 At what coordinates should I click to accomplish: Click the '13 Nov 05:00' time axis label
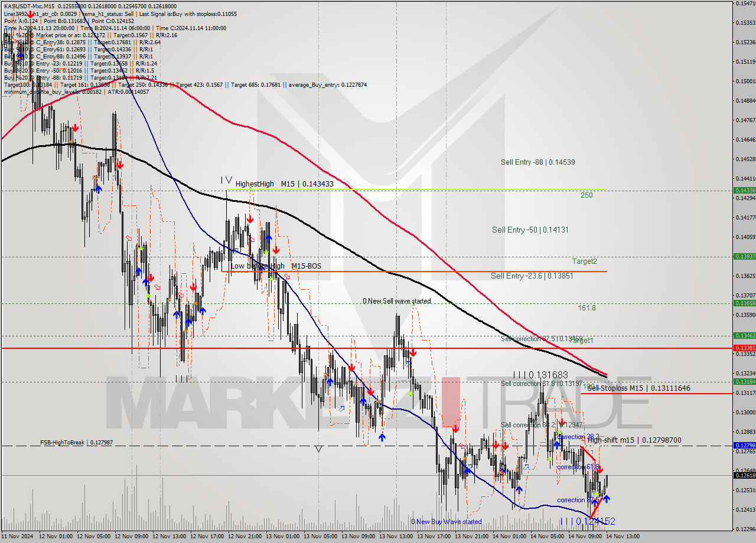click(321, 537)
